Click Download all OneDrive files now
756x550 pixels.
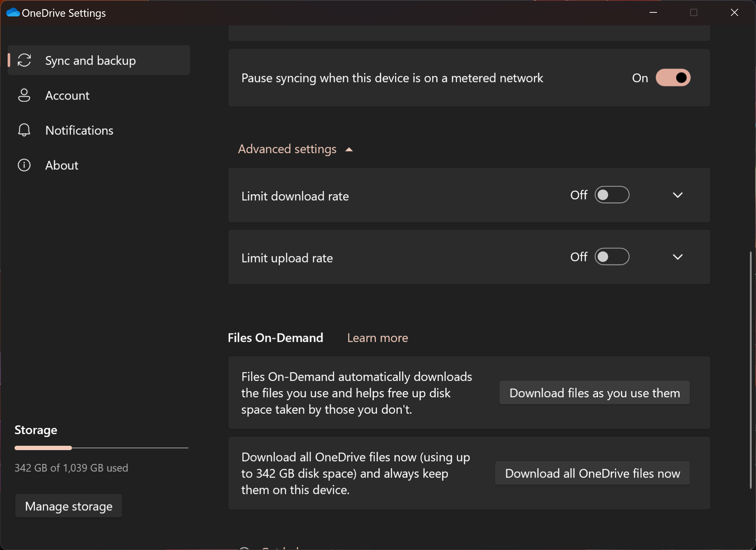coord(592,472)
